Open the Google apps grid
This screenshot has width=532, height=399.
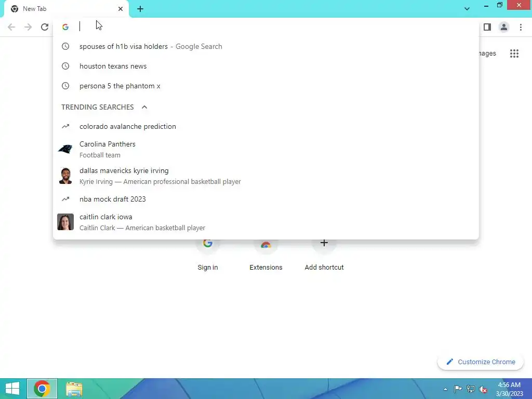click(x=514, y=54)
